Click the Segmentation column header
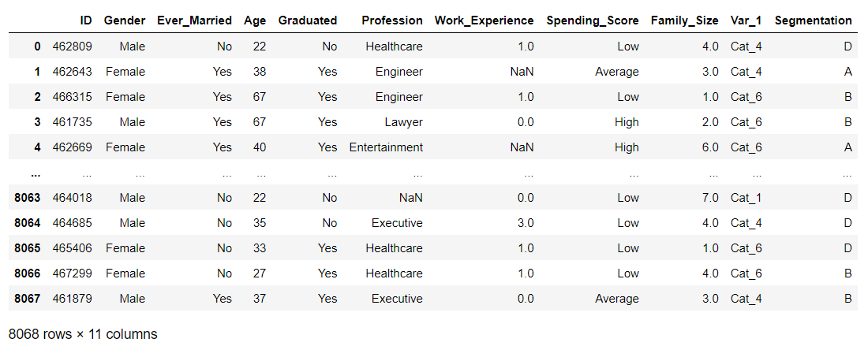Screen dimensions: 868x346 [x=814, y=21]
